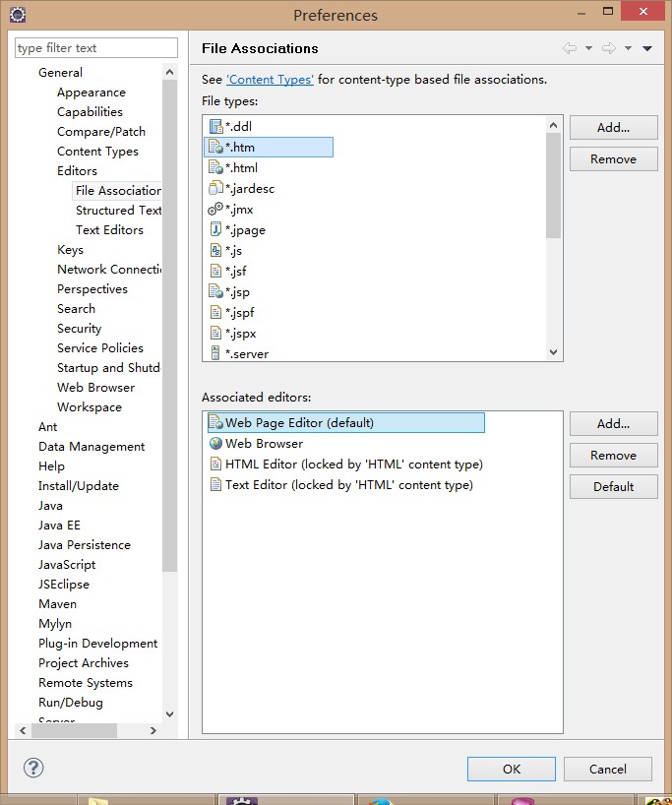Image resolution: width=672 pixels, height=805 pixels.
Task: Click the back navigation arrow icon
Action: [x=570, y=48]
